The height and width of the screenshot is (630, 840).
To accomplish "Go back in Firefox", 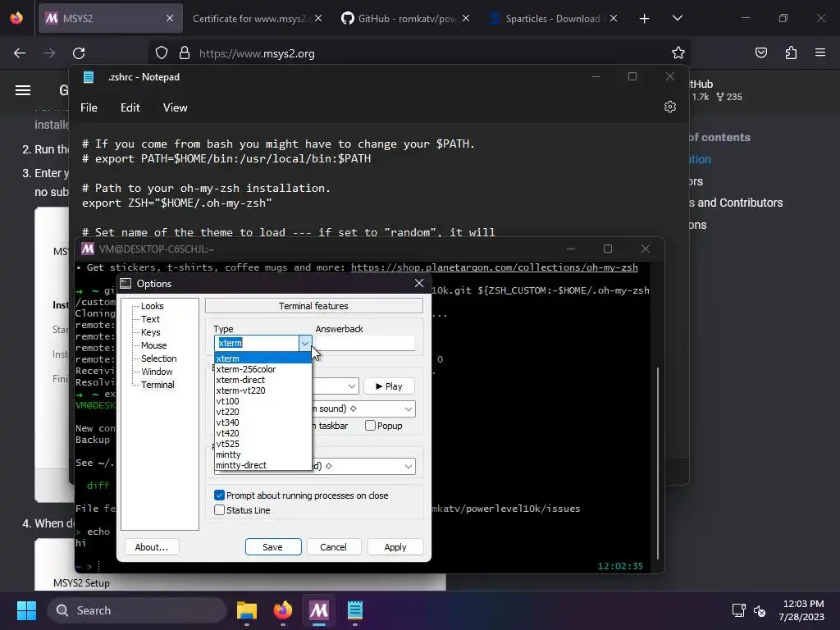I will pos(20,53).
